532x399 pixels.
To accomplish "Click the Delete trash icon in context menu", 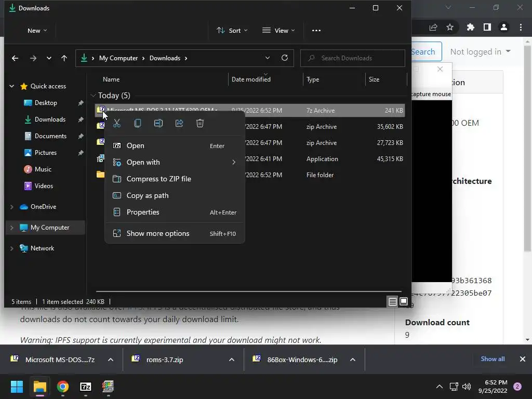I will 200,123.
